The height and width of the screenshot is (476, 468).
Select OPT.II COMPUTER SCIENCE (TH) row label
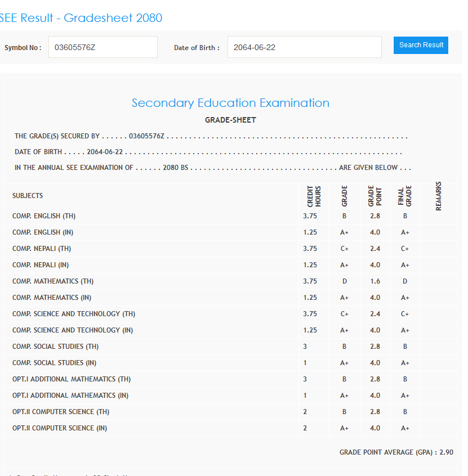61,412
